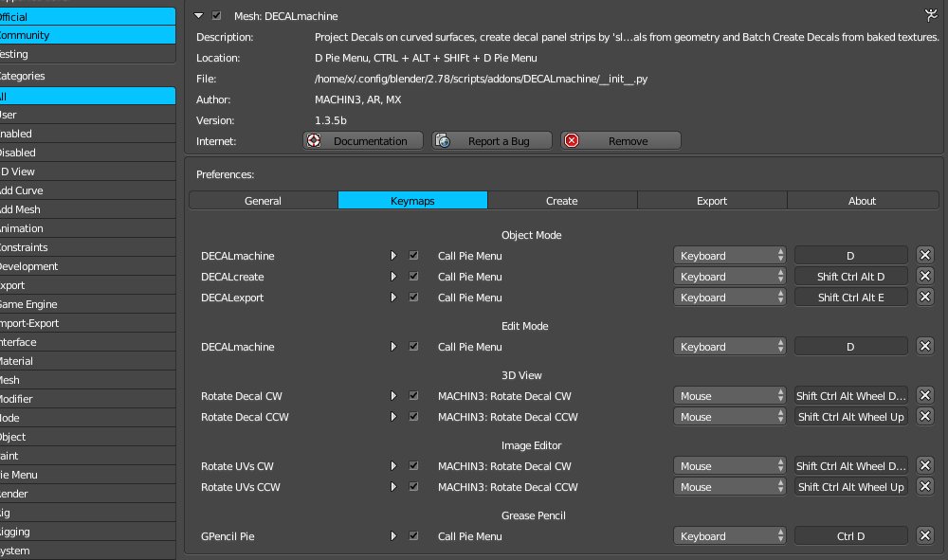The width and height of the screenshot is (948, 560).
Task: Open the Mouse type dropdown for Rotate Decal CW
Action: [x=730, y=396]
